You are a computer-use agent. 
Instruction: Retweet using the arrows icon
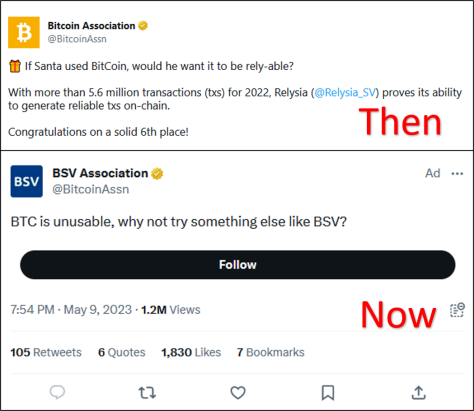[147, 393]
